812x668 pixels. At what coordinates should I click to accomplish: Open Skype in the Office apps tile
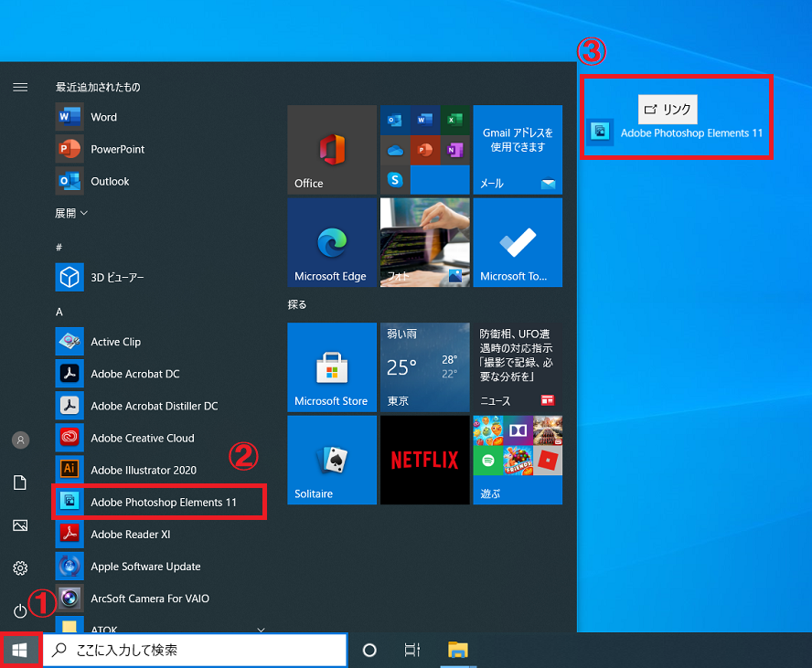click(x=395, y=179)
